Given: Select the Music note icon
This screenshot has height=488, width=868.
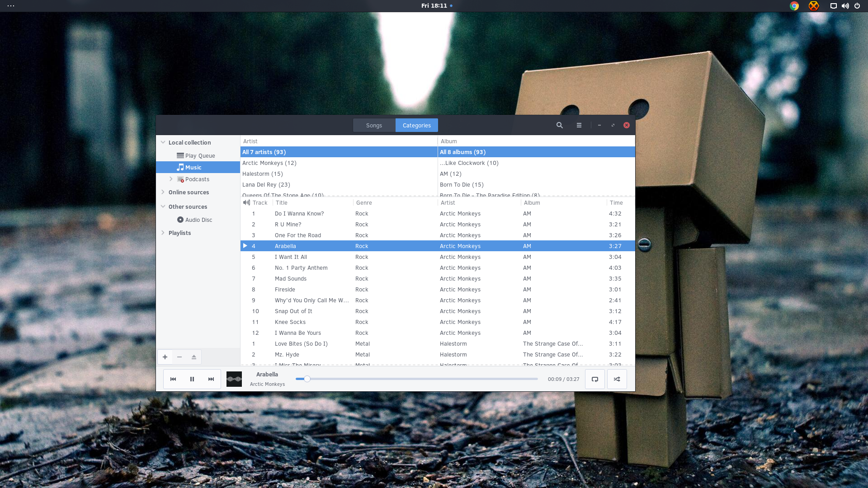Looking at the screenshot, I should pyautogui.click(x=180, y=167).
